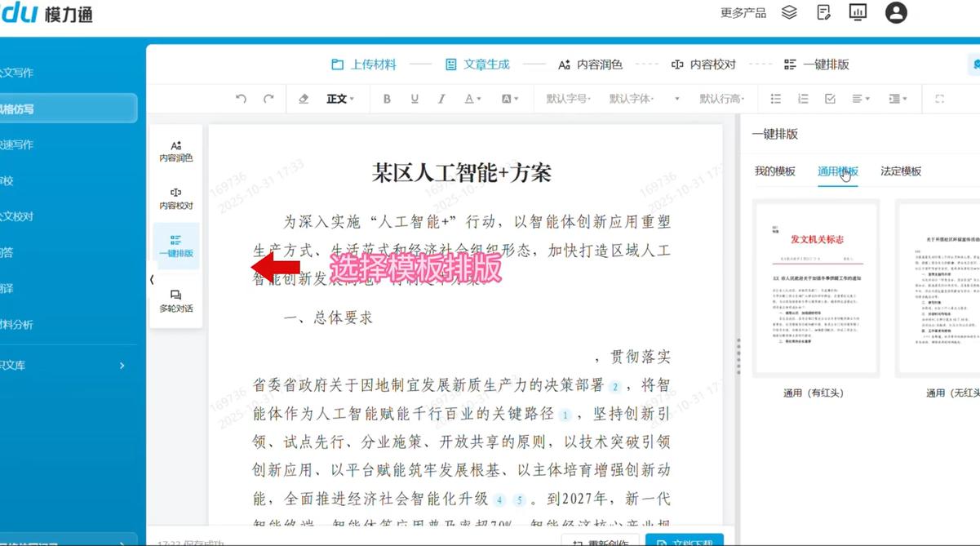This screenshot has height=546, width=980.
Task: Toggle underline formatting
Action: point(415,99)
